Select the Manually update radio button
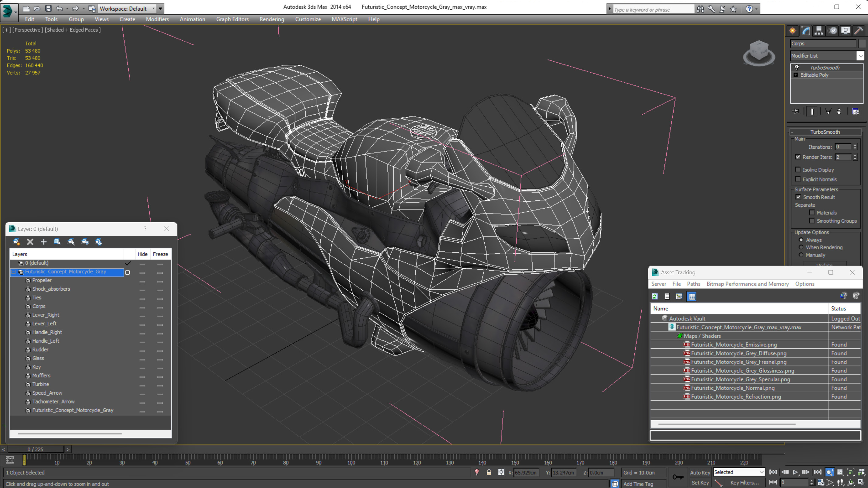 [801, 255]
